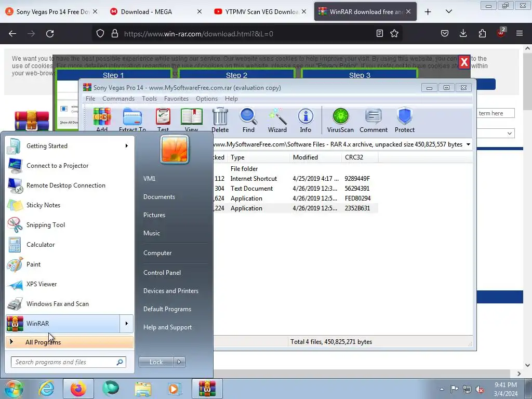Open Paint from the Start menu
Image resolution: width=532 pixels, height=399 pixels.
tap(70, 264)
